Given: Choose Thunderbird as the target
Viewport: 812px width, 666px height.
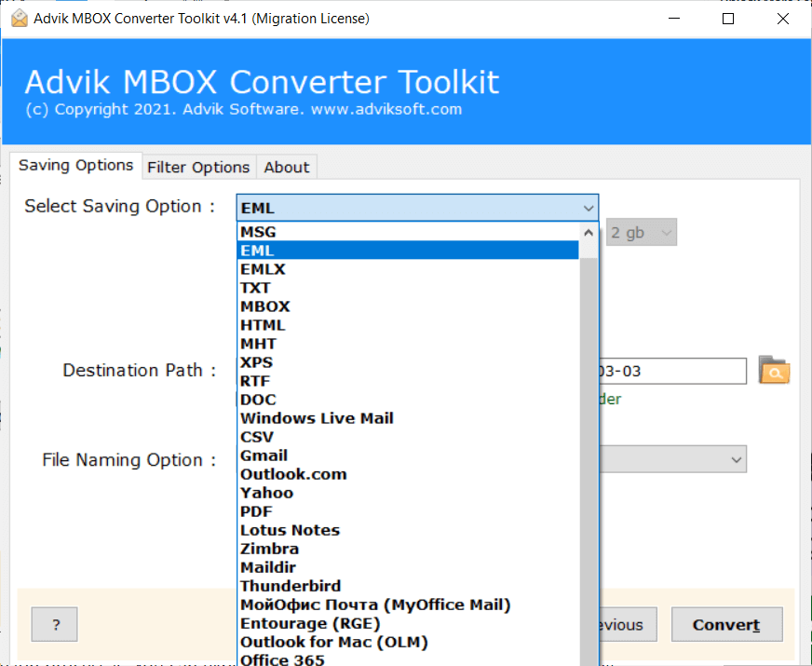Looking at the screenshot, I should (408, 586).
